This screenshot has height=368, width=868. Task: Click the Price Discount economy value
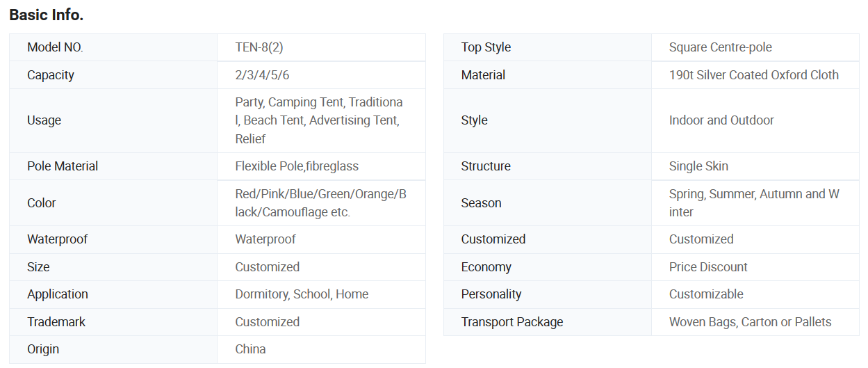(708, 267)
